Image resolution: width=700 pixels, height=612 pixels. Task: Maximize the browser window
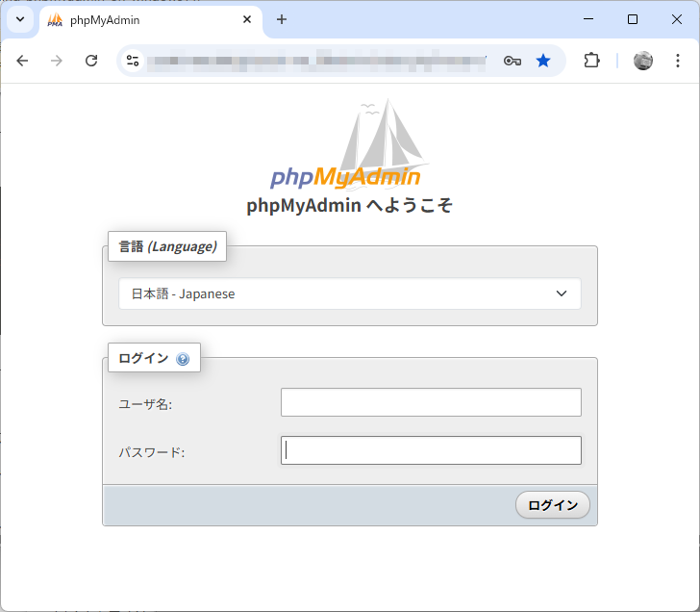[633, 19]
